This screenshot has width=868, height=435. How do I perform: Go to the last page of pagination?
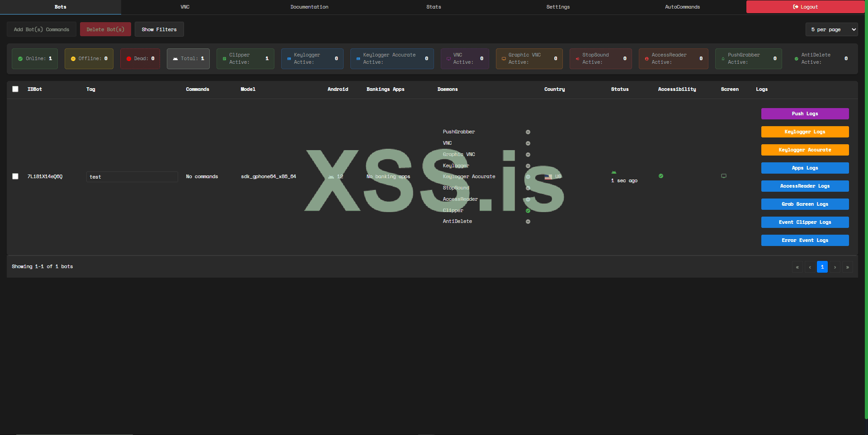(847, 267)
